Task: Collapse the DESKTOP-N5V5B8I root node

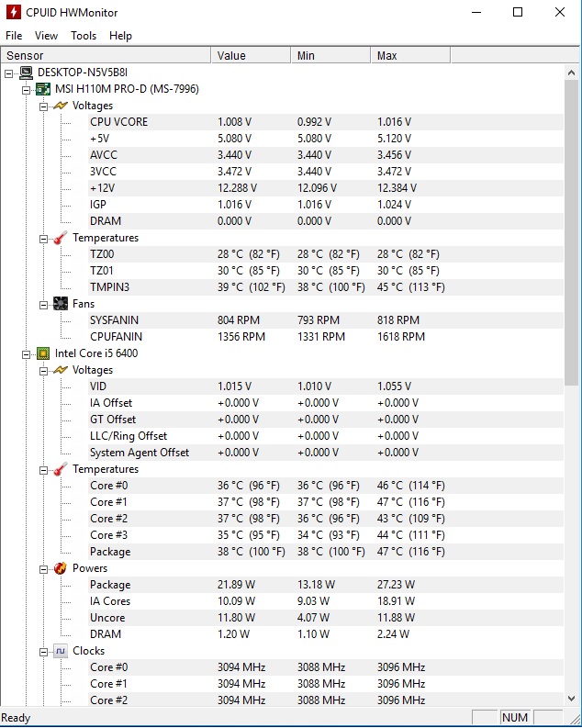Action: pyautogui.click(x=9, y=73)
